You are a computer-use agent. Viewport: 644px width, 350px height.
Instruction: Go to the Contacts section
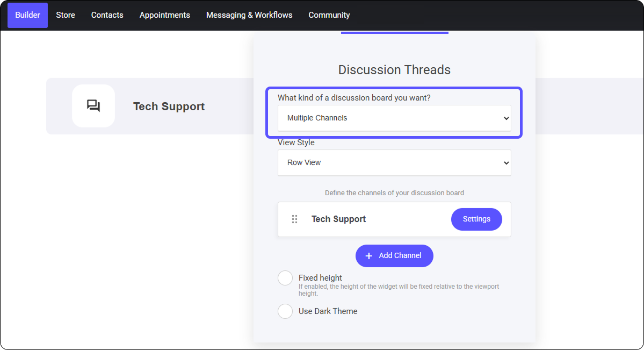pos(107,15)
